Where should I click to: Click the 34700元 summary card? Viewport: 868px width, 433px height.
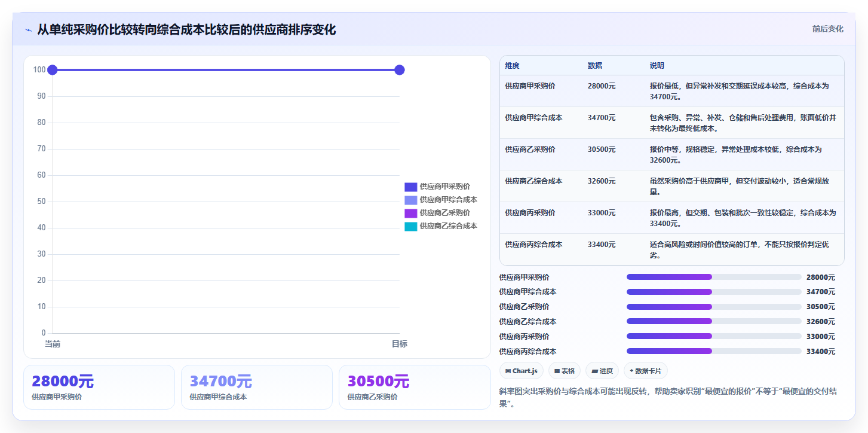tap(257, 388)
